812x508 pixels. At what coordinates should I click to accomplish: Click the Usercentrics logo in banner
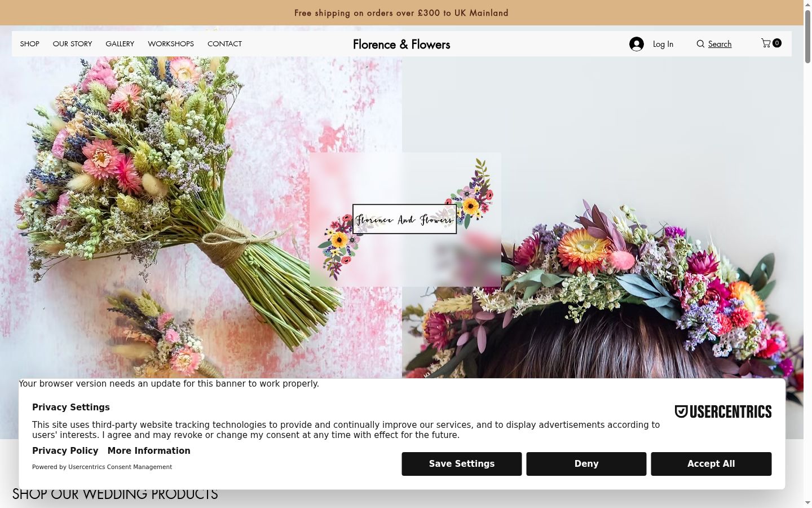[x=723, y=411]
